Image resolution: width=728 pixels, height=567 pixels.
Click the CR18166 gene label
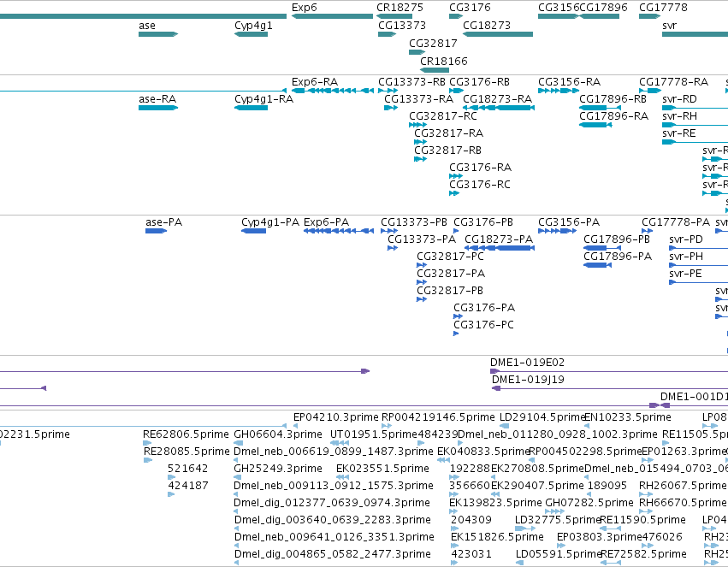(x=443, y=62)
